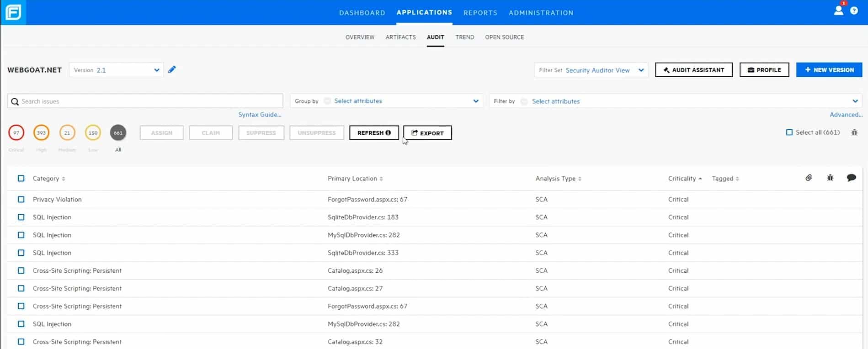Click the bug icon beside Select all

tap(854, 132)
